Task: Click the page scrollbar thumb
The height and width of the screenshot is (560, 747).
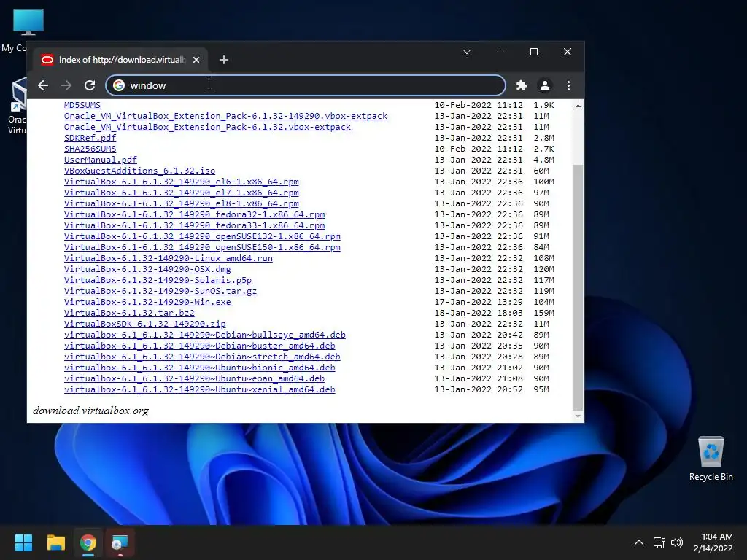Action: tap(578, 287)
